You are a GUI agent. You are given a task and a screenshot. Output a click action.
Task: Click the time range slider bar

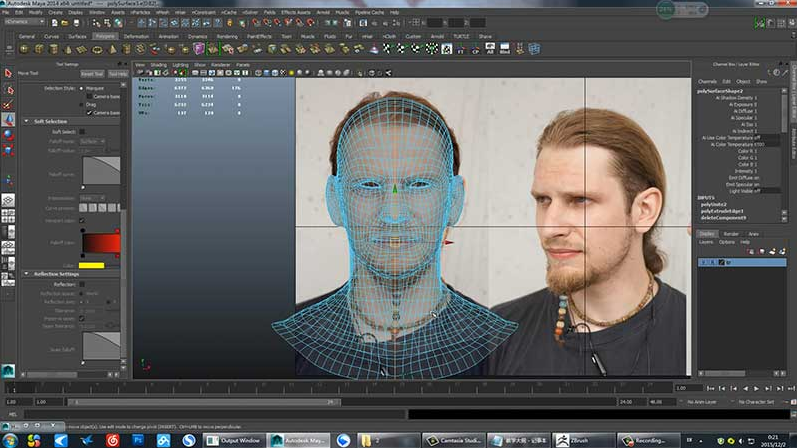click(204, 402)
